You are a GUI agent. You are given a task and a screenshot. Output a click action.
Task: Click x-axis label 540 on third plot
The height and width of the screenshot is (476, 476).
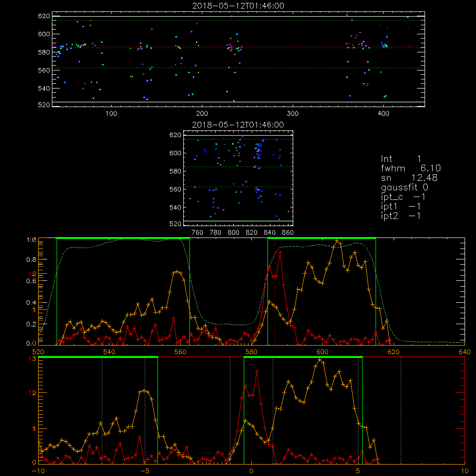pos(109,352)
